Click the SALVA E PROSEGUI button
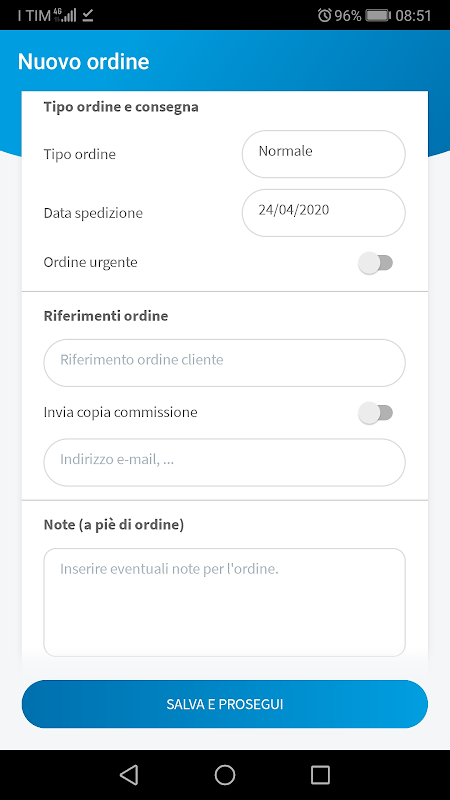Screen dimensions: 450x800 point(225,704)
